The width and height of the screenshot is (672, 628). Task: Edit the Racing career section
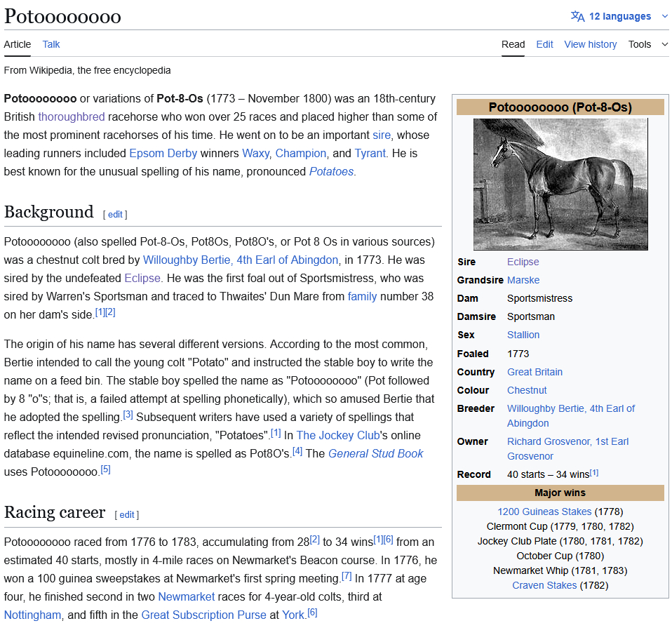[x=126, y=515]
